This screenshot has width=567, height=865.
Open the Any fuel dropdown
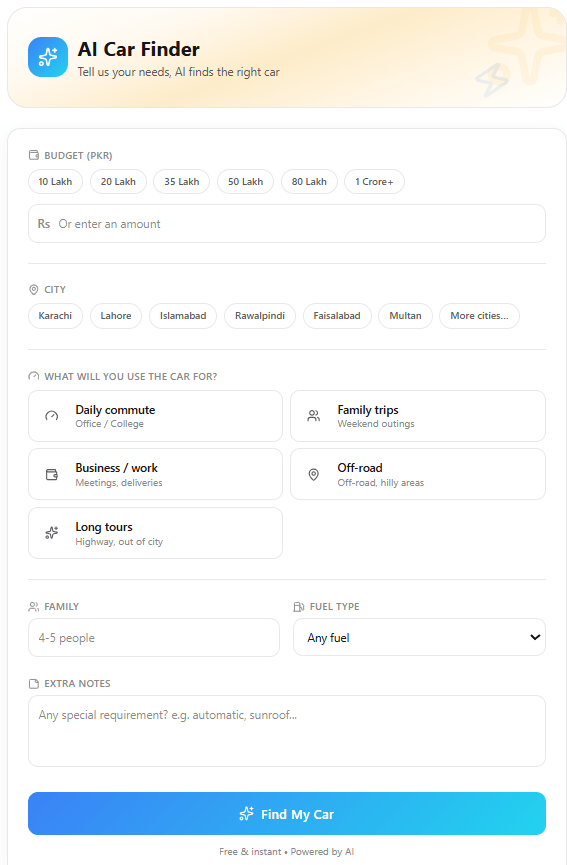point(419,637)
